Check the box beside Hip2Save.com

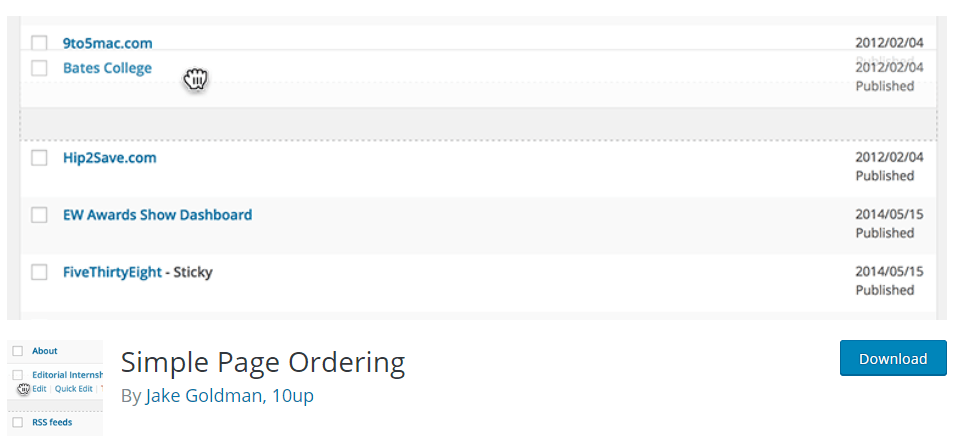(x=39, y=158)
